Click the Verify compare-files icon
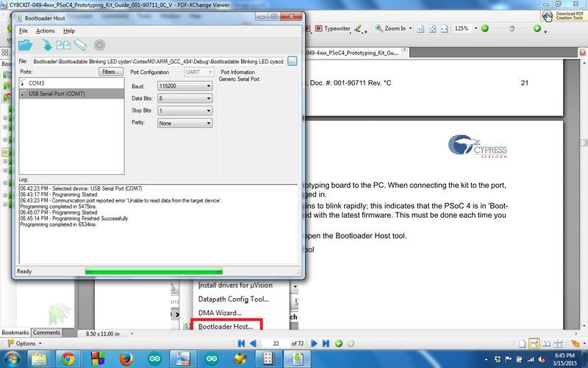588x368 pixels. point(63,45)
